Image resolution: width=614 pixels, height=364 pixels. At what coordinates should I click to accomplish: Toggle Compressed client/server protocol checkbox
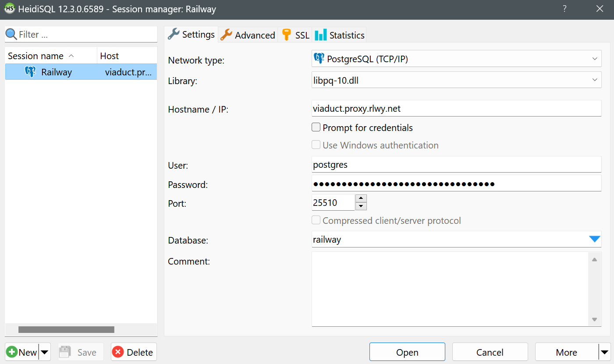point(316,220)
